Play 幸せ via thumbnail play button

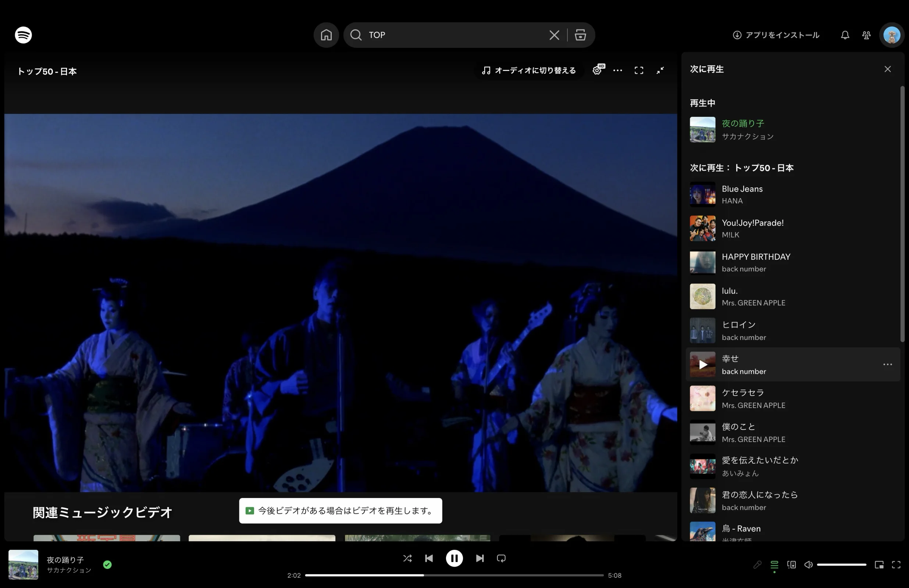[702, 364]
